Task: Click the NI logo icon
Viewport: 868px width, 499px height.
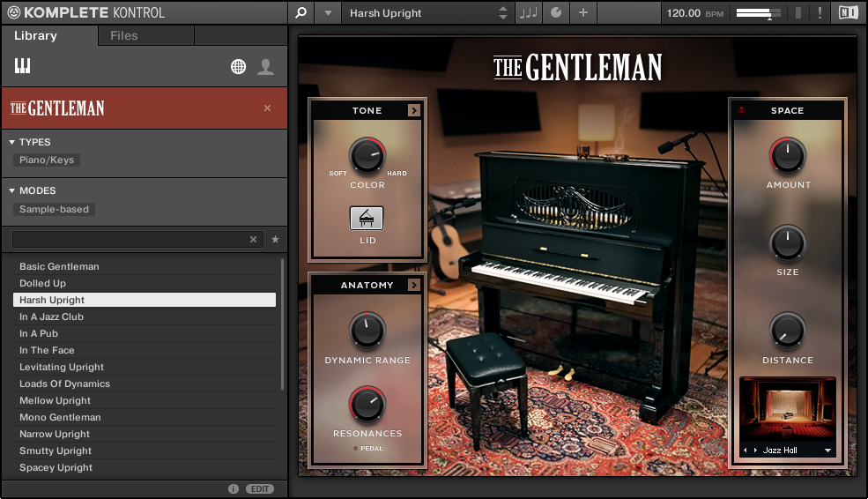Action: coord(848,12)
